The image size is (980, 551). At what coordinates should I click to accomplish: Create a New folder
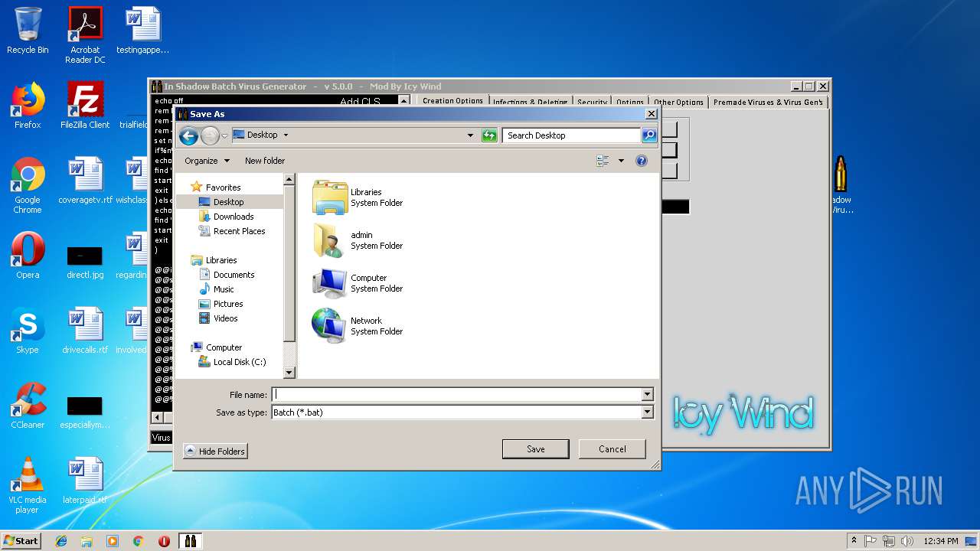265,161
